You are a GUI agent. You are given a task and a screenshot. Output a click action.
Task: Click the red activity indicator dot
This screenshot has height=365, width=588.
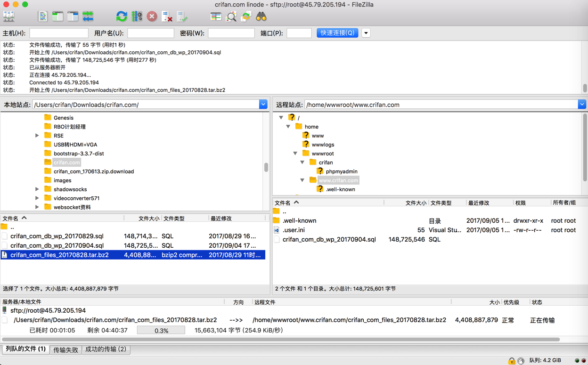(x=583, y=361)
